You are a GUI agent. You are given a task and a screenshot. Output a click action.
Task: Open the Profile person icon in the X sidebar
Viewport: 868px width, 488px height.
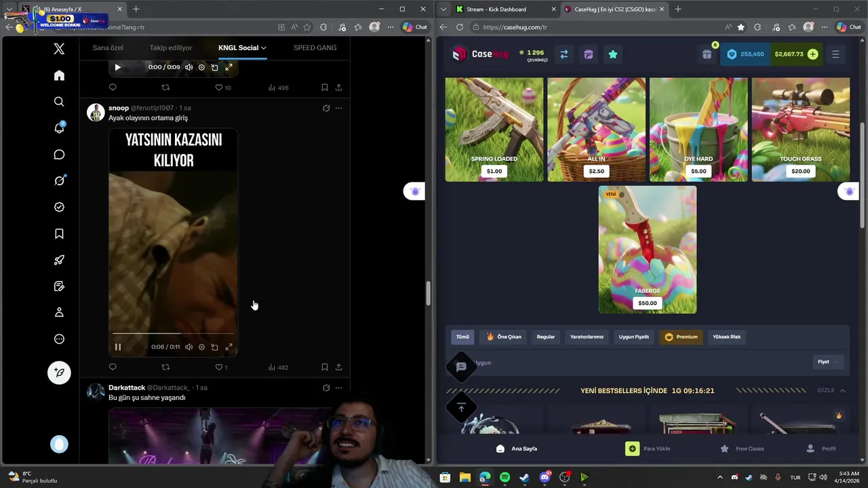pos(59,312)
